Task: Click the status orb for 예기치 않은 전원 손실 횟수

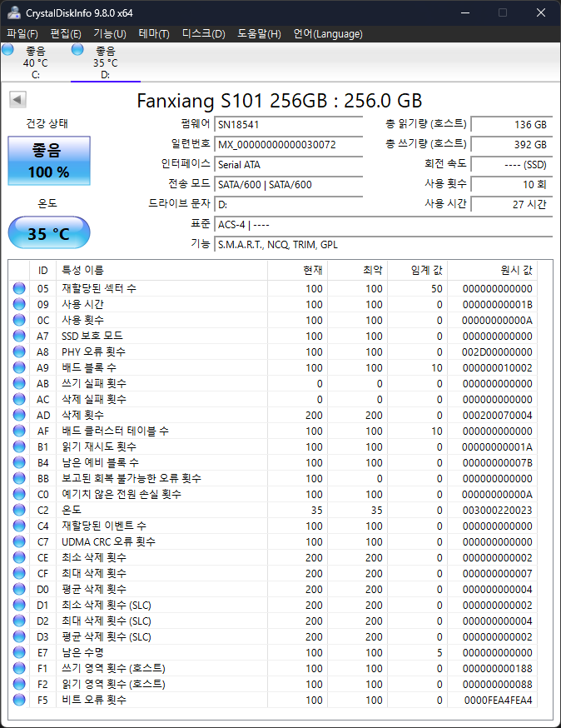Action: tap(19, 494)
